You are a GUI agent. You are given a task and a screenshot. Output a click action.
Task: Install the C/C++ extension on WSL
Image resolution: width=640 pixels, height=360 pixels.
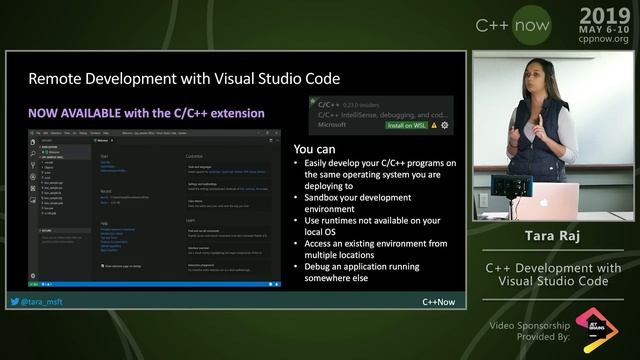[x=407, y=125]
